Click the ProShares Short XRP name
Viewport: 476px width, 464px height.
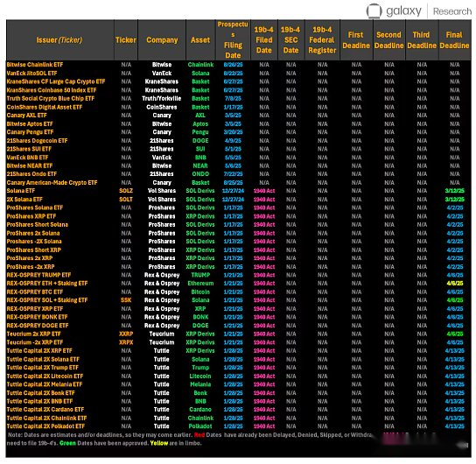[34, 250]
